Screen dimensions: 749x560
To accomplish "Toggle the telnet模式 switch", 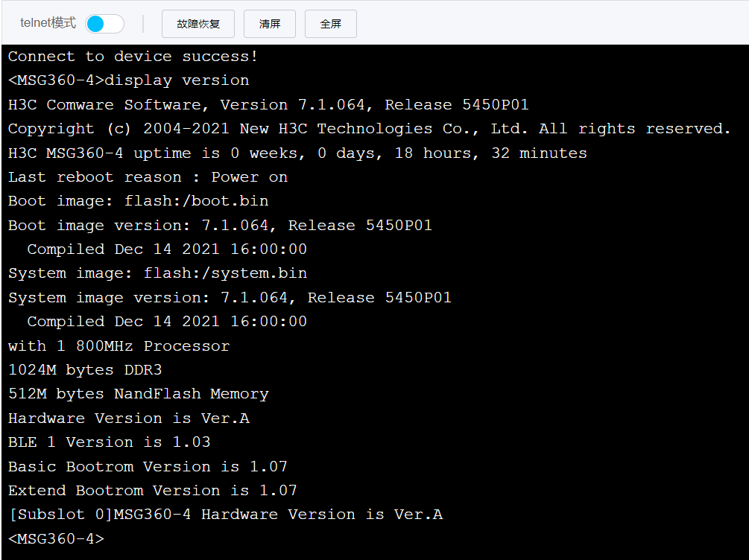I will [x=104, y=24].
